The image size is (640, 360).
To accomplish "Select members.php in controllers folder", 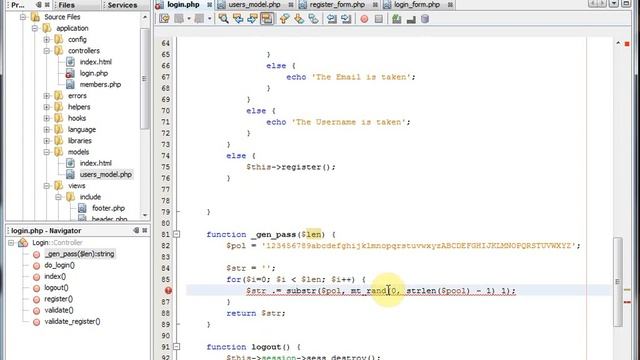I will [x=100, y=84].
